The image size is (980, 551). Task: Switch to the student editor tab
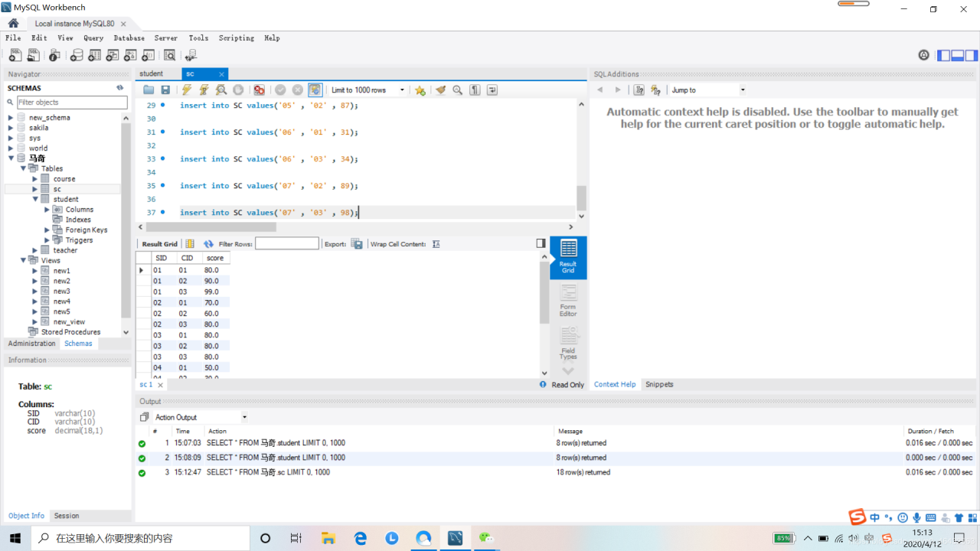(x=152, y=73)
